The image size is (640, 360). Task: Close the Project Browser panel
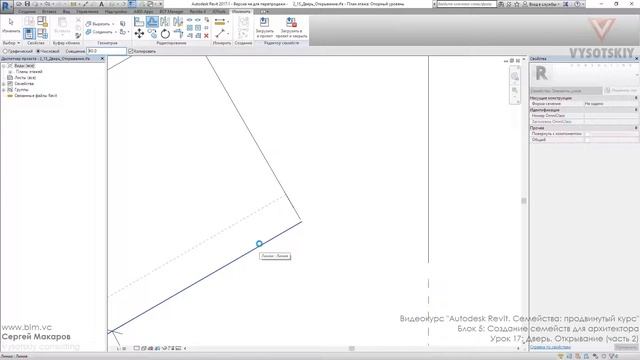click(102, 59)
